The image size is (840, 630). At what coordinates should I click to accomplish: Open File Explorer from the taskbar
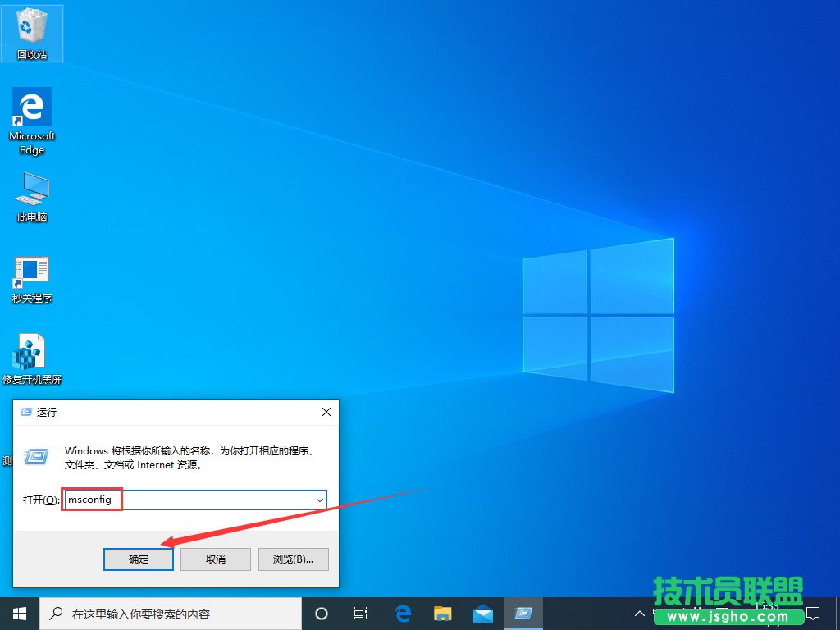point(442,613)
